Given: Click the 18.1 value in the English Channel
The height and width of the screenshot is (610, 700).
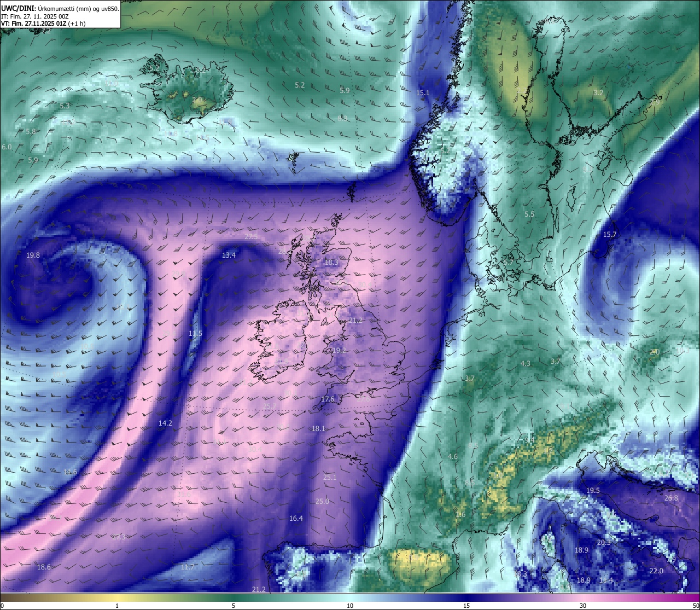Looking at the screenshot, I should [x=318, y=429].
